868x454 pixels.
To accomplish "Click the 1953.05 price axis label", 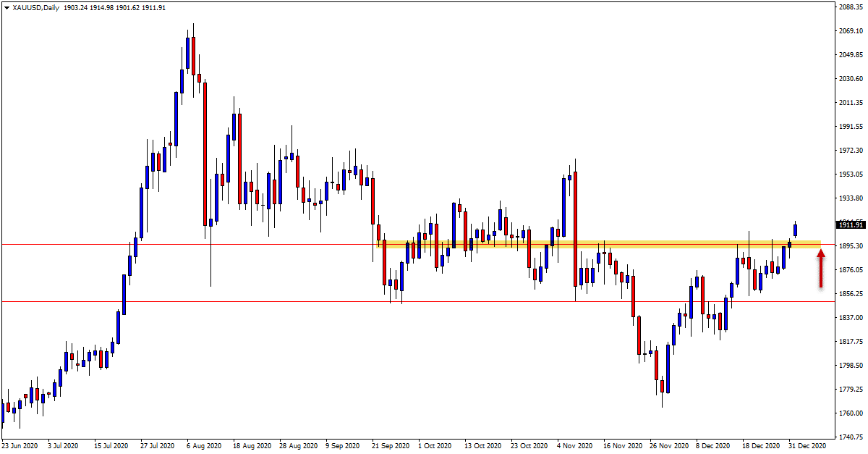I will tap(851, 175).
